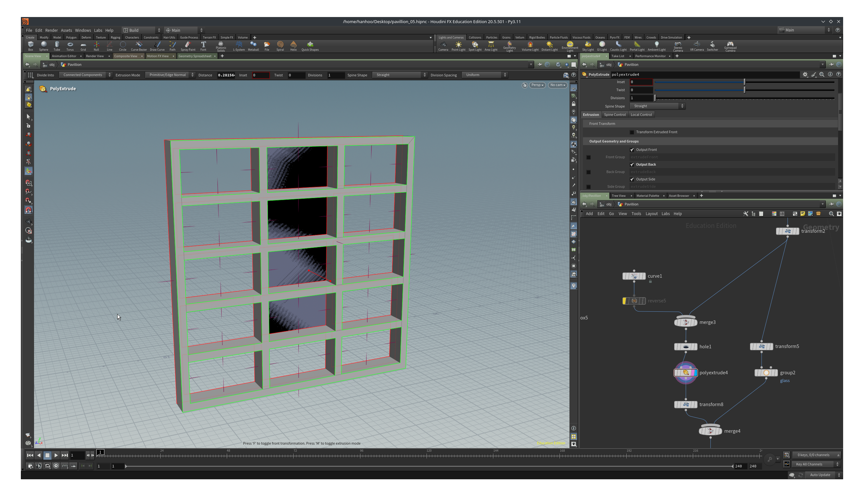
Task: Toggle Output Front checkbox
Action: (x=632, y=149)
